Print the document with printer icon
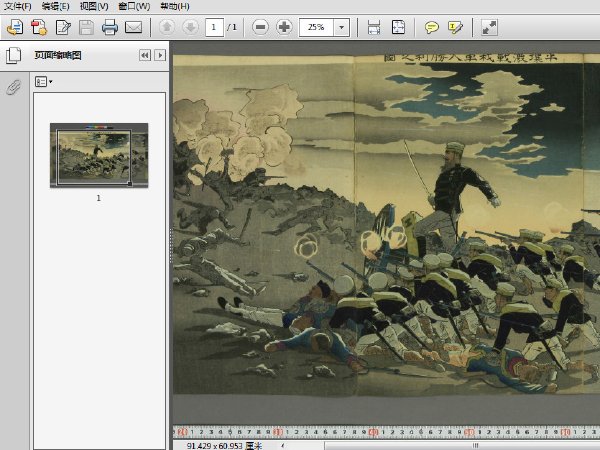Image resolution: width=600 pixels, height=450 pixels. point(110,27)
